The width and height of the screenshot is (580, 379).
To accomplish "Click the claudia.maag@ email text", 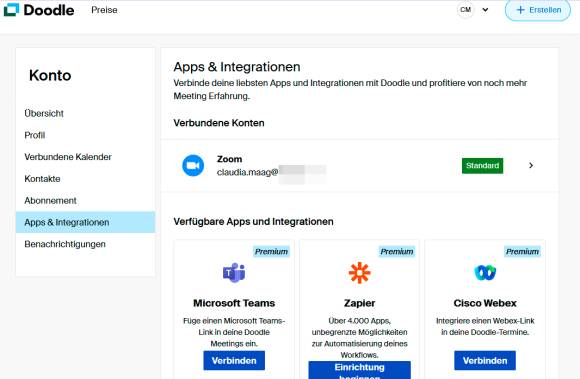I will (x=247, y=172).
